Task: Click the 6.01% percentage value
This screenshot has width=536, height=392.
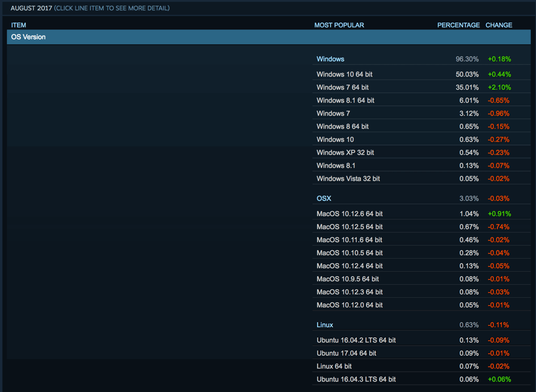Action: pos(469,100)
